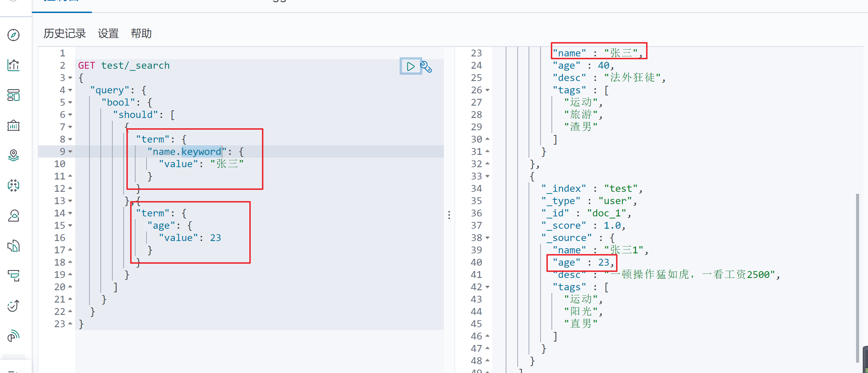Open SIEM from the sidebar icon
The height and width of the screenshot is (373, 868).
(x=14, y=336)
